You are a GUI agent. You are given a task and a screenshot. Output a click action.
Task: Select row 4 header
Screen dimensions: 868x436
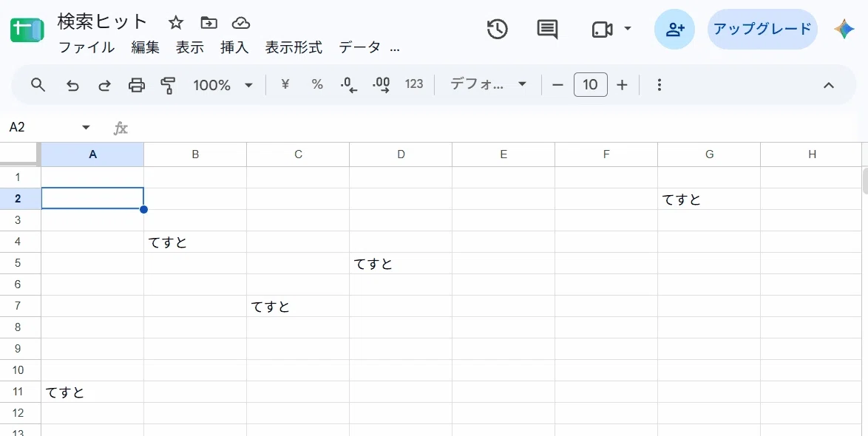click(20, 241)
